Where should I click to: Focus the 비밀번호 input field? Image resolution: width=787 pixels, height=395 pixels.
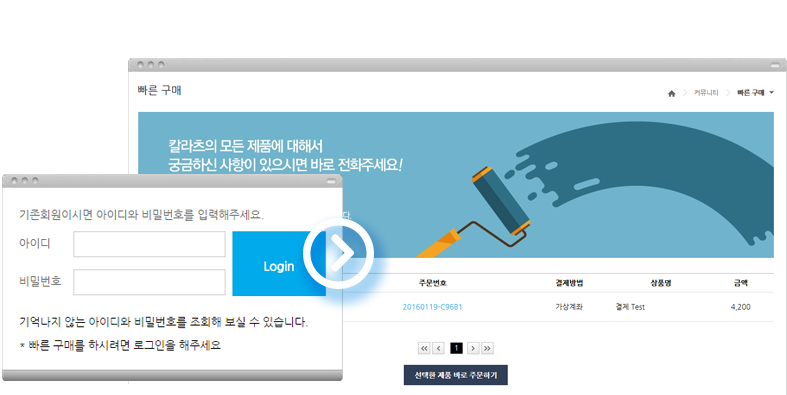tap(149, 282)
